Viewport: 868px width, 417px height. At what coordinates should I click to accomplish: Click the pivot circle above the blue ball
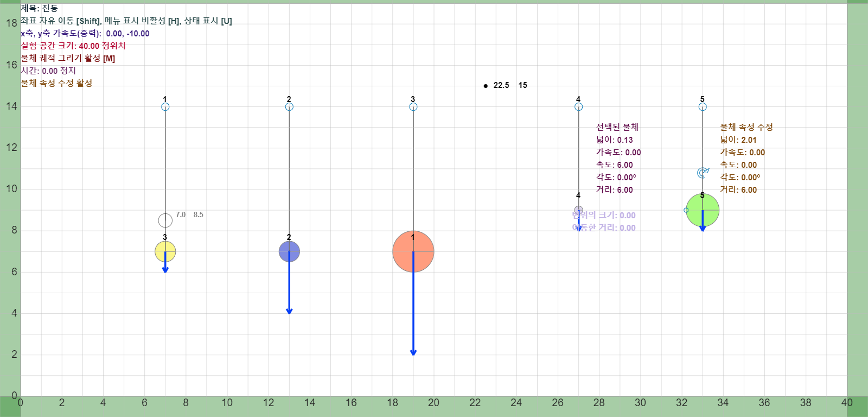289,107
